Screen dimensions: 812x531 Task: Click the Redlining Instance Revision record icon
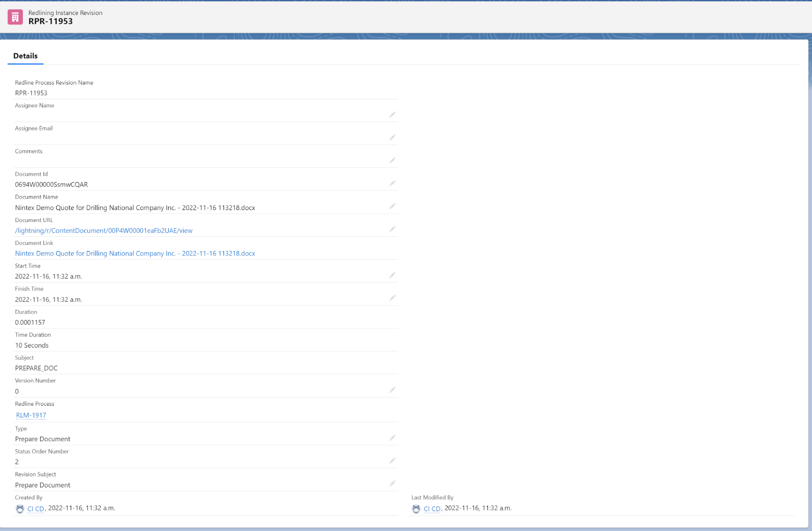tap(15, 17)
